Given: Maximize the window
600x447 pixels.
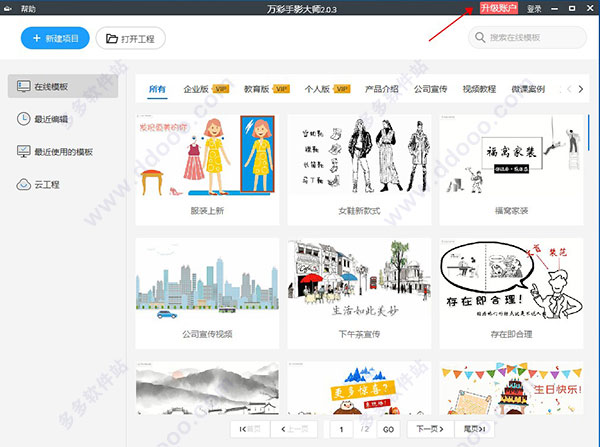Looking at the screenshot, I should 572,8.
